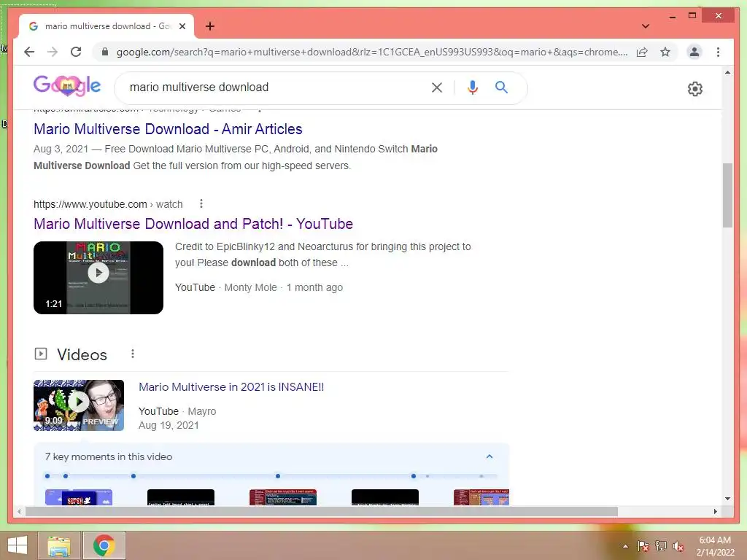The image size is (747, 560).
Task: Open File Explorer from the taskbar
Action: tap(59, 545)
